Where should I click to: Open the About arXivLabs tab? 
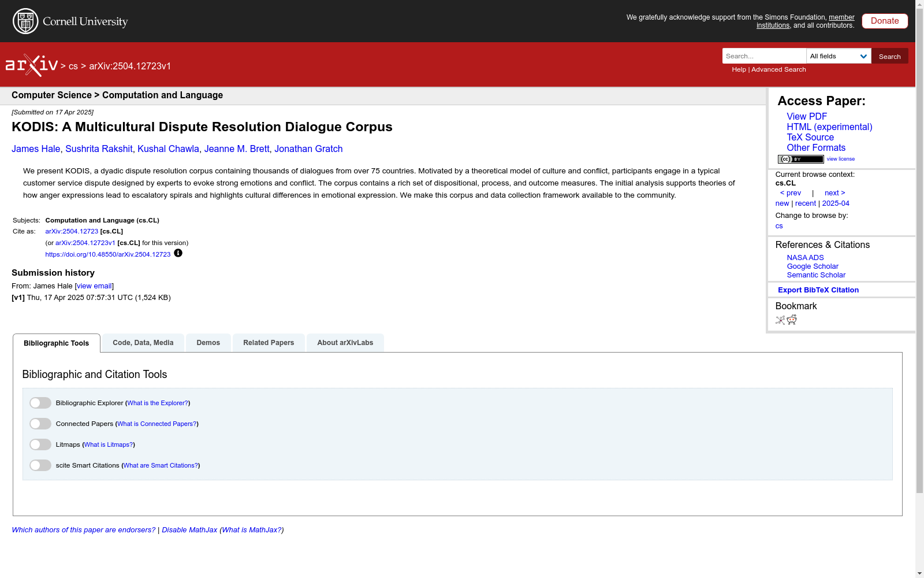pyautogui.click(x=345, y=343)
